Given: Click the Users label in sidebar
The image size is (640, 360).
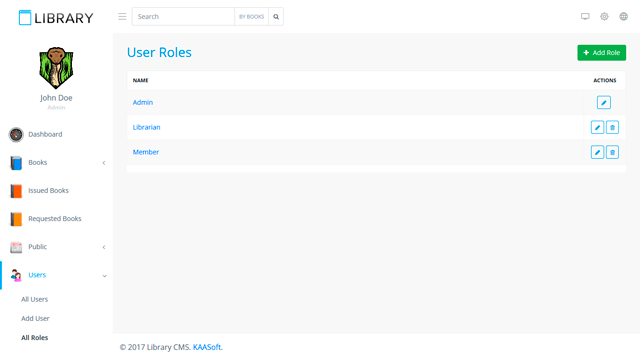Looking at the screenshot, I should click(x=37, y=275).
